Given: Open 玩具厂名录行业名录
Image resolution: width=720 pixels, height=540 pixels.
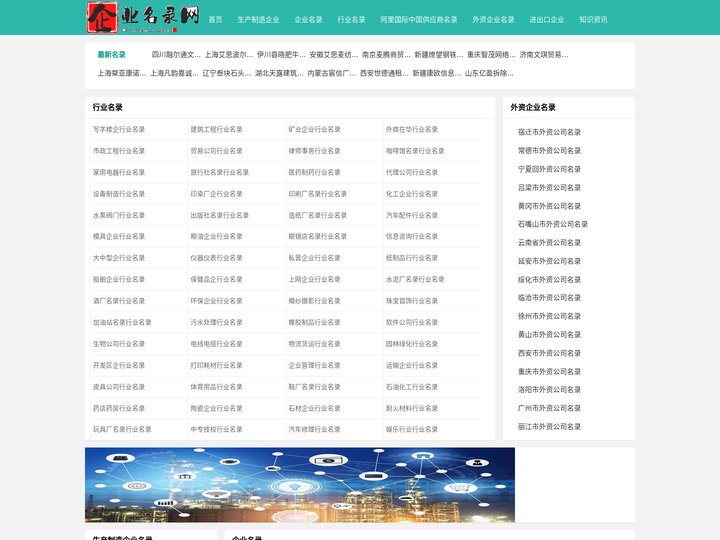Looking at the screenshot, I should (x=122, y=429).
